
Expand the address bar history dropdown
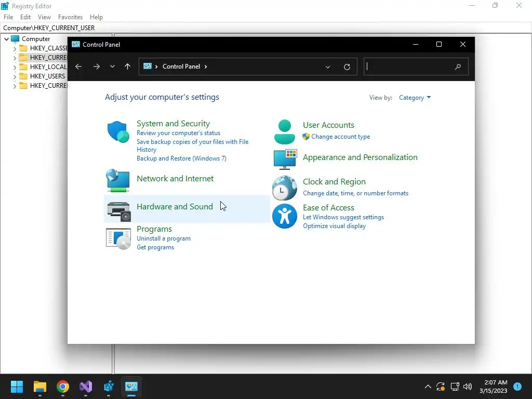tap(328, 67)
